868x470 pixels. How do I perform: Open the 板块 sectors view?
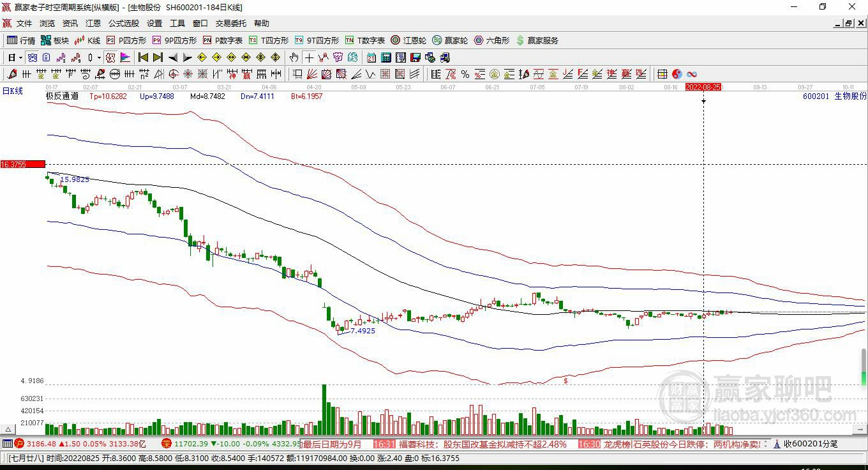click(55, 40)
